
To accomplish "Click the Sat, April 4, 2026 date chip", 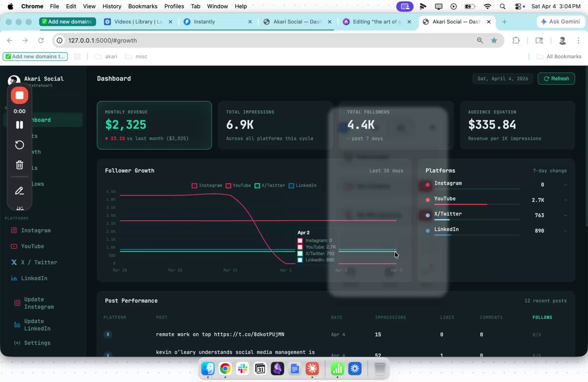I will click(503, 79).
